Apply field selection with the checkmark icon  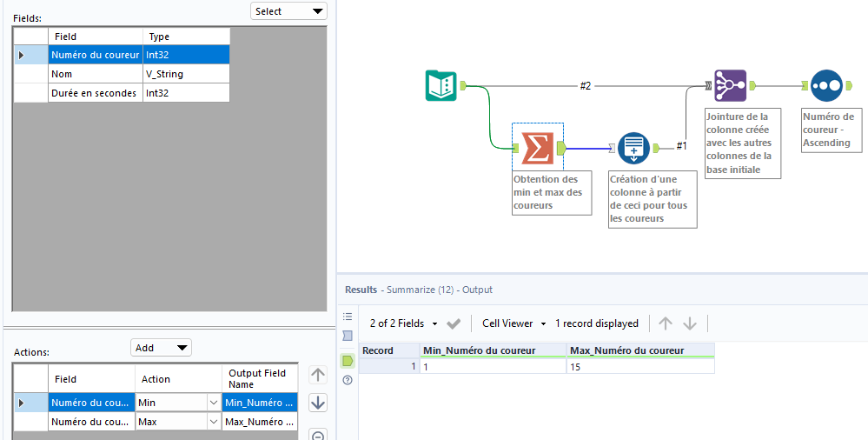pos(454,323)
